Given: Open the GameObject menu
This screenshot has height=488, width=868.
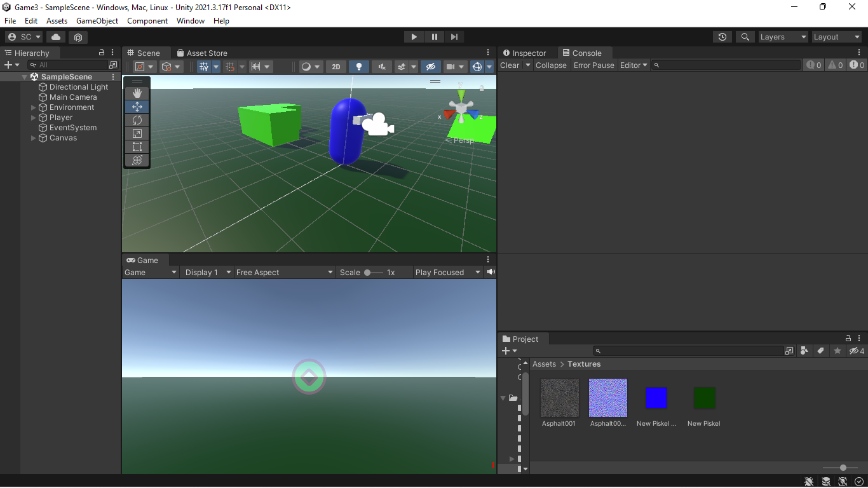Looking at the screenshot, I should [x=97, y=21].
